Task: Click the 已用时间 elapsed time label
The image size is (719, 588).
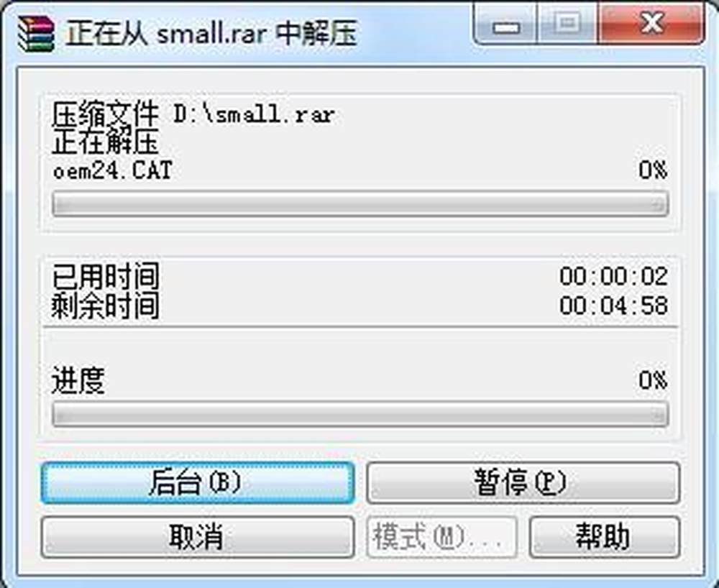Action: (106, 276)
